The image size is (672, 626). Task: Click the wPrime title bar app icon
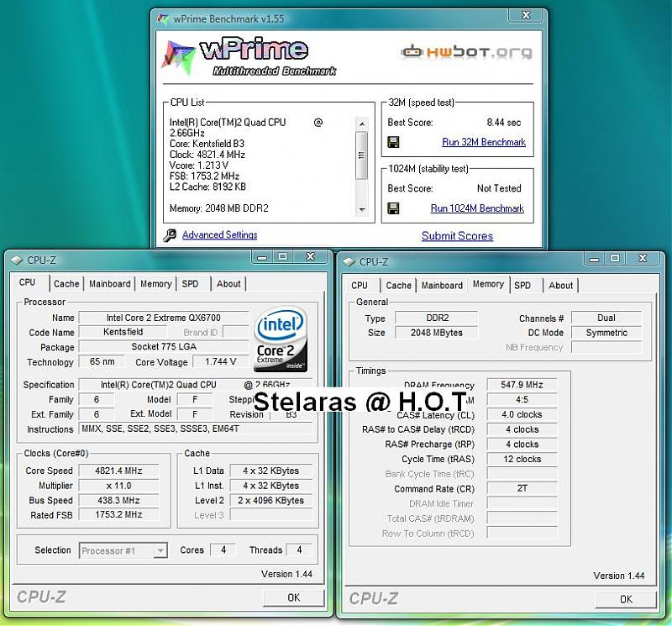pos(163,18)
